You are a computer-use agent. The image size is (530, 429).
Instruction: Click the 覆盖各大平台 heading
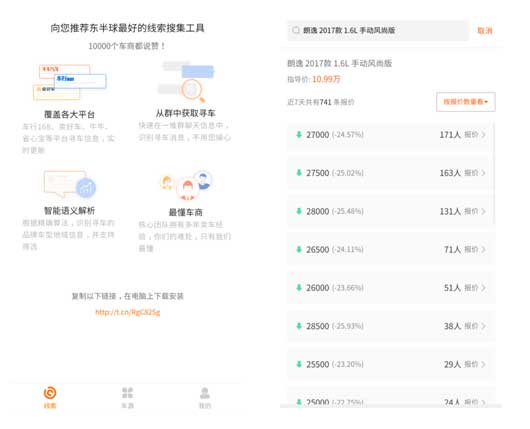pyautogui.click(x=69, y=114)
